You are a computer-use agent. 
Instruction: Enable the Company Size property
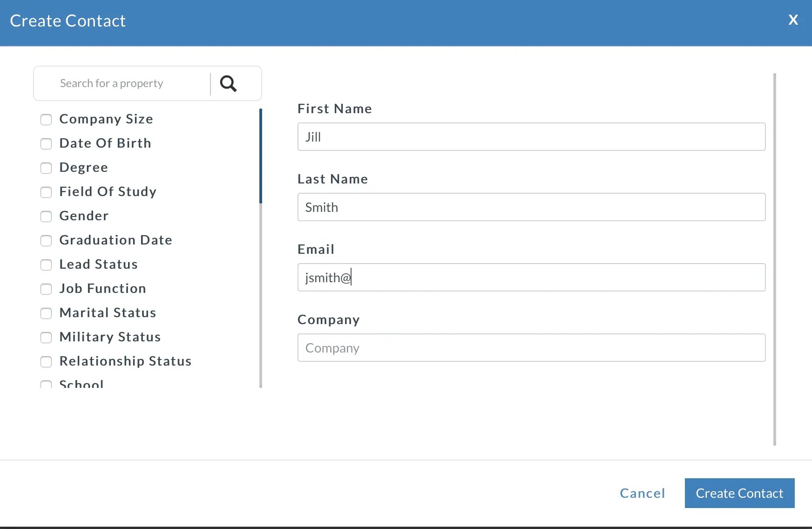[46, 120]
